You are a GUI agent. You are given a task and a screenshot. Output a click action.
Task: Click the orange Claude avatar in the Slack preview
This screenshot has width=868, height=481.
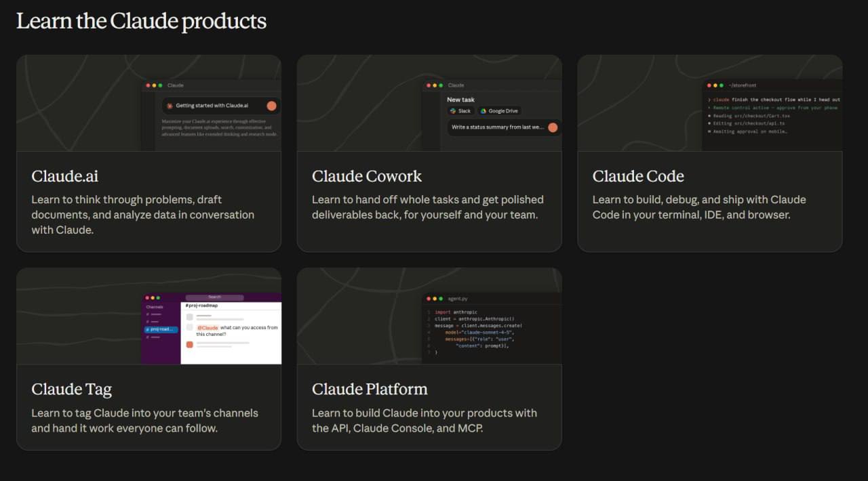190,345
